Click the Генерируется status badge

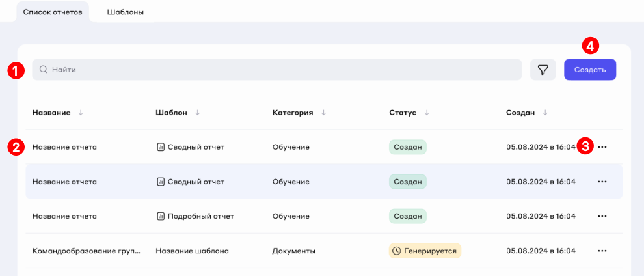point(425,251)
